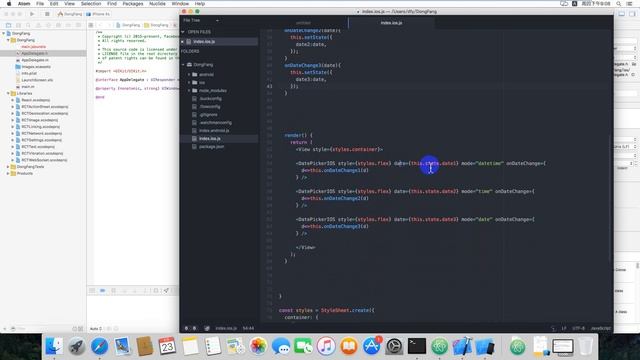The width and height of the screenshot is (640, 360).
Task: Expand the android folder in Atom tree
Action: point(189,75)
